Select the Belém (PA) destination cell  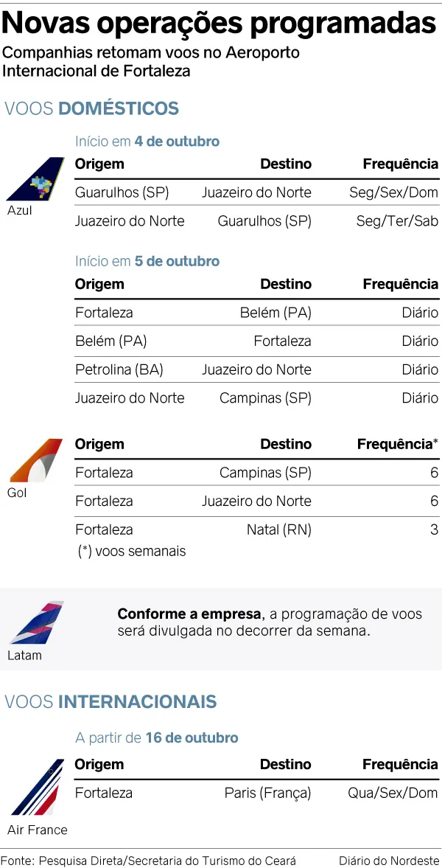276,313
